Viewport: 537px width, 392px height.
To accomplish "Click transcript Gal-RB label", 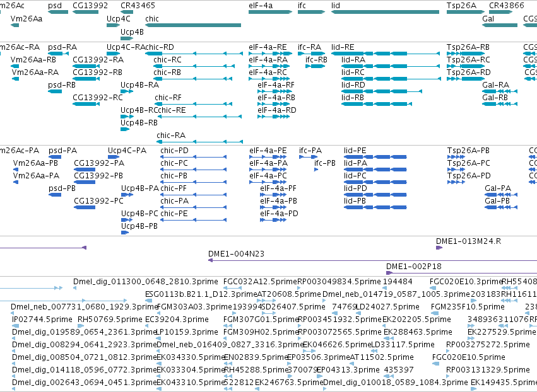I will (x=495, y=98).
